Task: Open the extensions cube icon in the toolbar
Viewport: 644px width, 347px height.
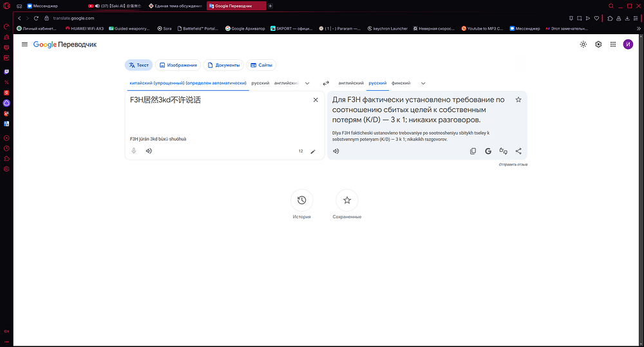Action: tap(610, 18)
